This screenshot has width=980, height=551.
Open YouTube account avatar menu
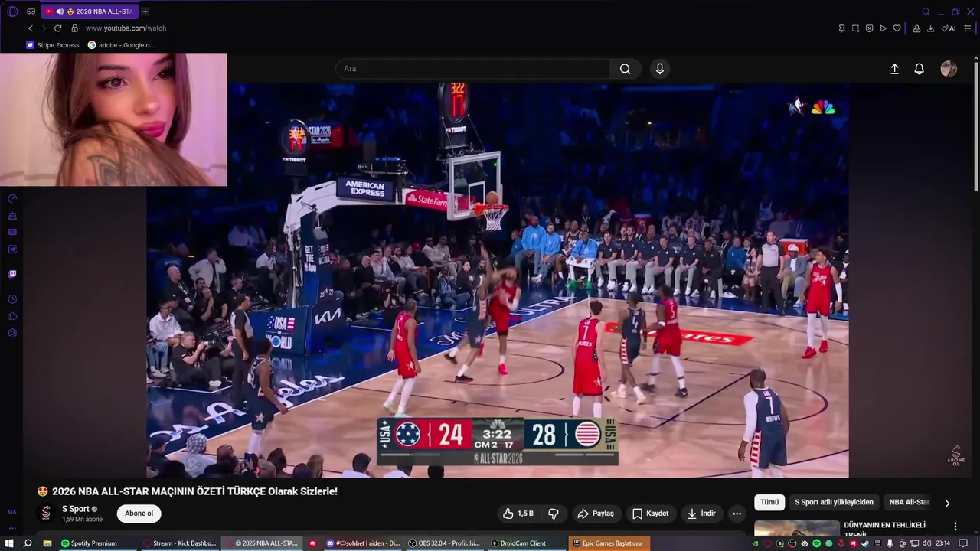[x=949, y=69]
